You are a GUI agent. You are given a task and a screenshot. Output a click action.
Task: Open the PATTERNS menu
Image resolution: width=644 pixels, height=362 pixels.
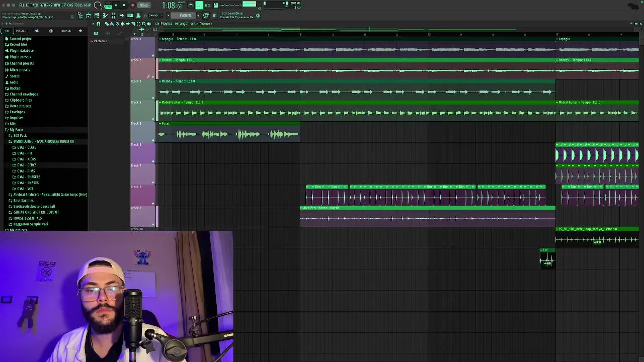46,5
